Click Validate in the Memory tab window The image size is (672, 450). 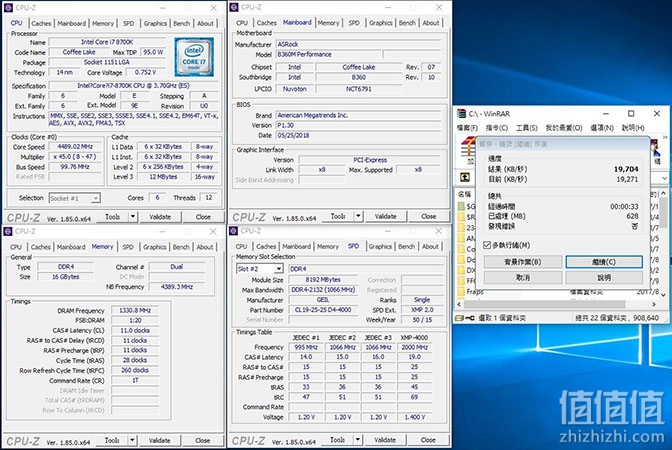tap(159, 440)
